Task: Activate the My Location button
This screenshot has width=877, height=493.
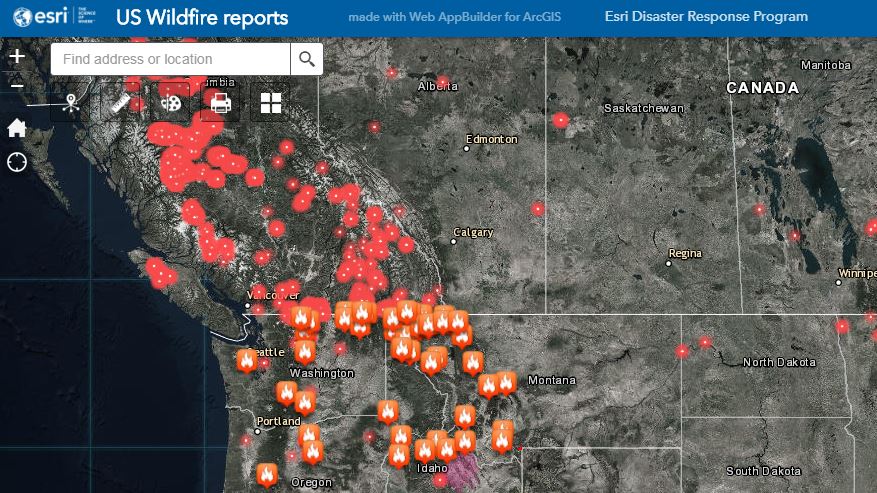Action: click(17, 162)
